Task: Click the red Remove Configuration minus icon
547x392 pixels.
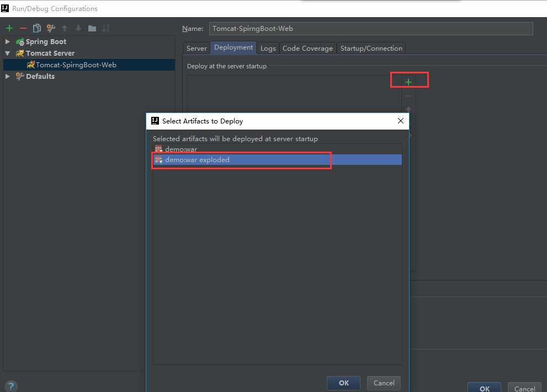Action: coord(23,28)
